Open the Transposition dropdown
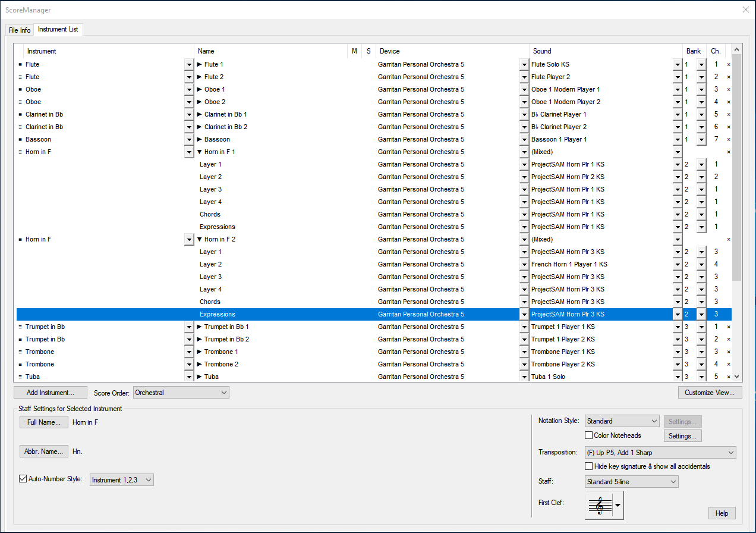756x533 pixels. tap(660, 453)
